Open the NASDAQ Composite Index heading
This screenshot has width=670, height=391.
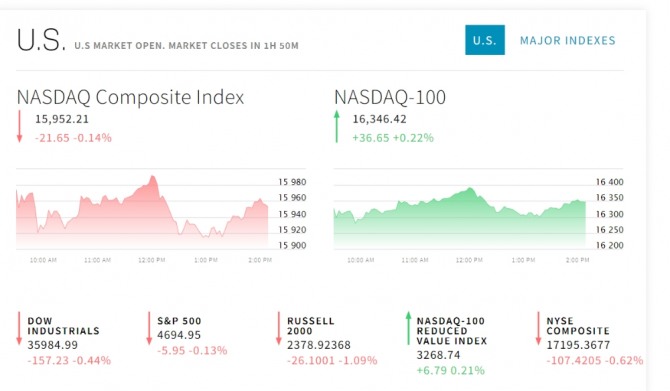130,97
